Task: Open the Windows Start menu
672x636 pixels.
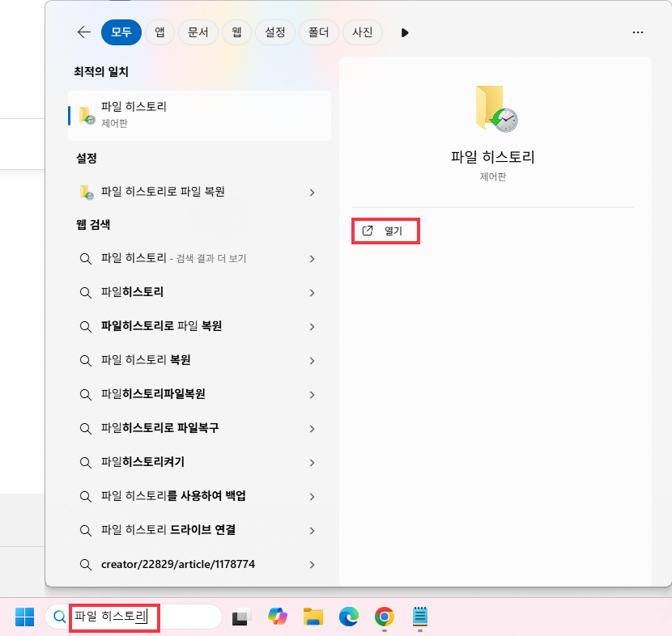Action: click(x=24, y=617)
